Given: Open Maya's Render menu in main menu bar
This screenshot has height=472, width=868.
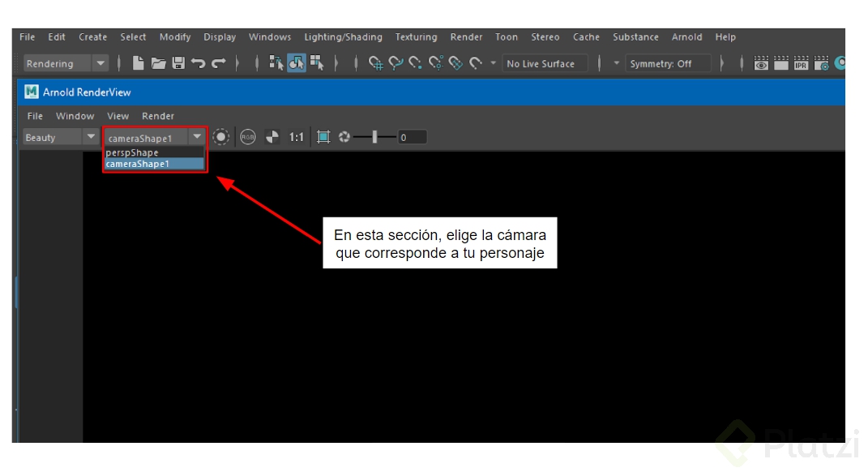Looking at the screenshot, I should point(466,37).
